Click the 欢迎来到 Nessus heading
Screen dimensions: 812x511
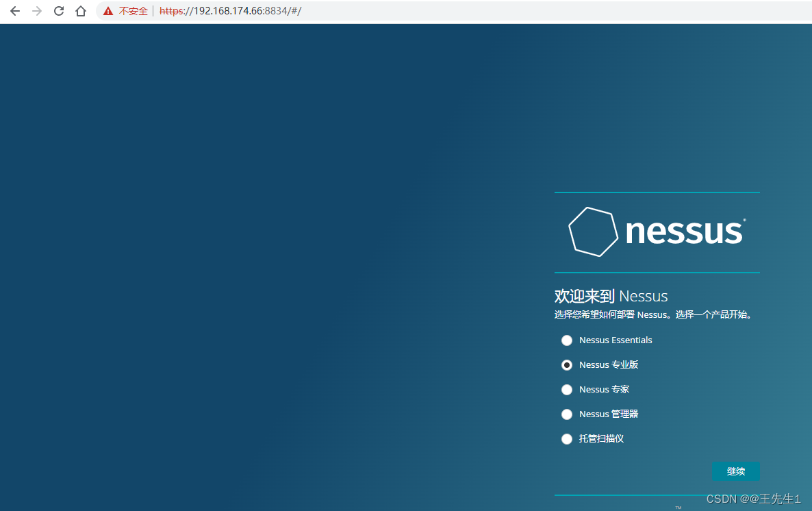(x=611, y=296)
